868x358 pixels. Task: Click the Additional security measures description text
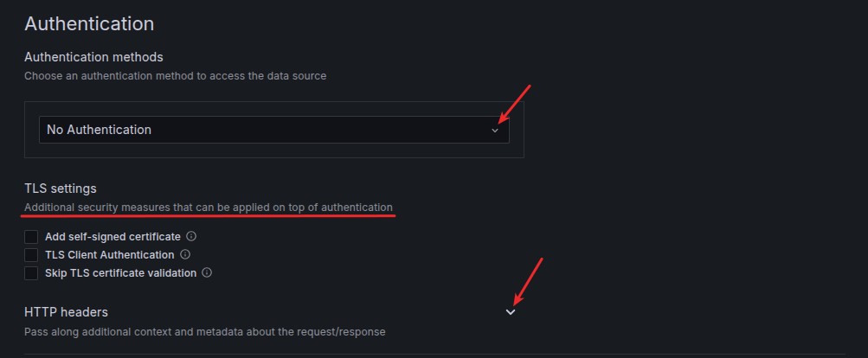pyautogui.click(x=208, y=208)
